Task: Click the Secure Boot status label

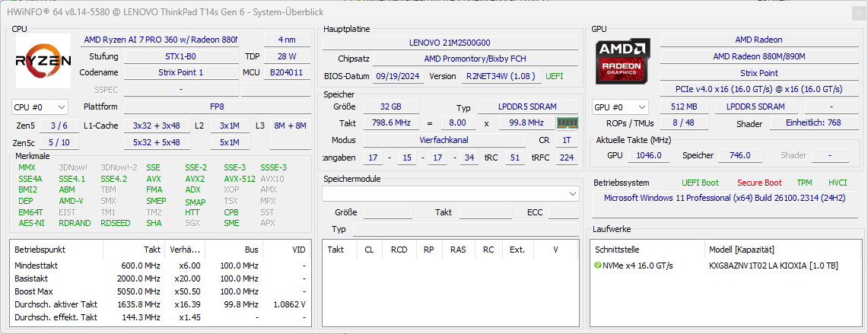Action: tap(758, 183)
